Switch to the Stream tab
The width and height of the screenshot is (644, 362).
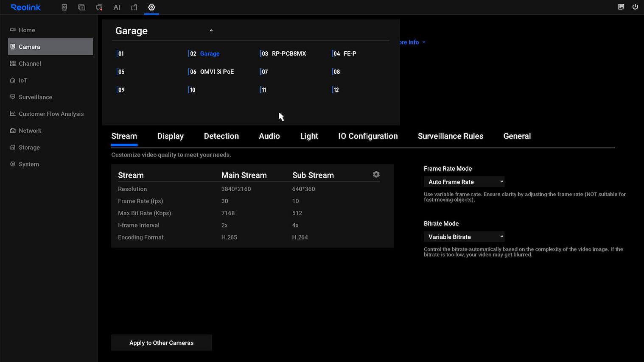(x=124, y=136)
